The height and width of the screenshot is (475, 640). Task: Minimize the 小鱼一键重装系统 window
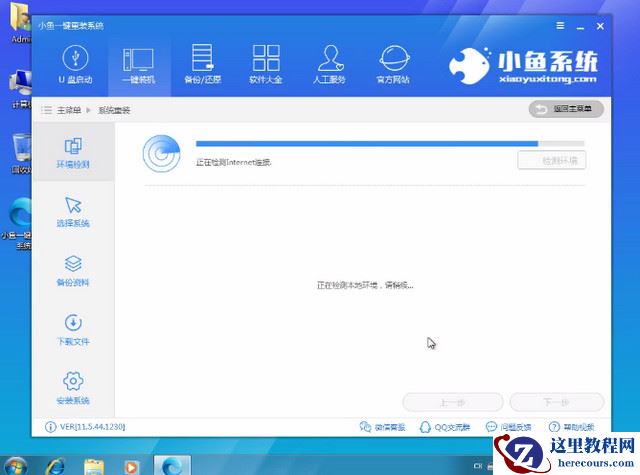pyautogui.click(x=580, y=27)
